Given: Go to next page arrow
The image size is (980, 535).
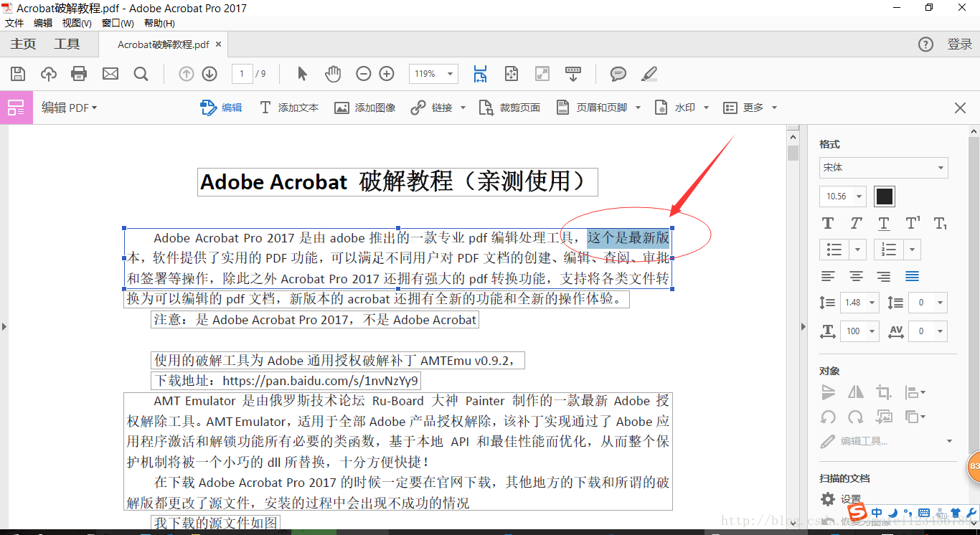Looking at the screenshot, I should [209, 74].
